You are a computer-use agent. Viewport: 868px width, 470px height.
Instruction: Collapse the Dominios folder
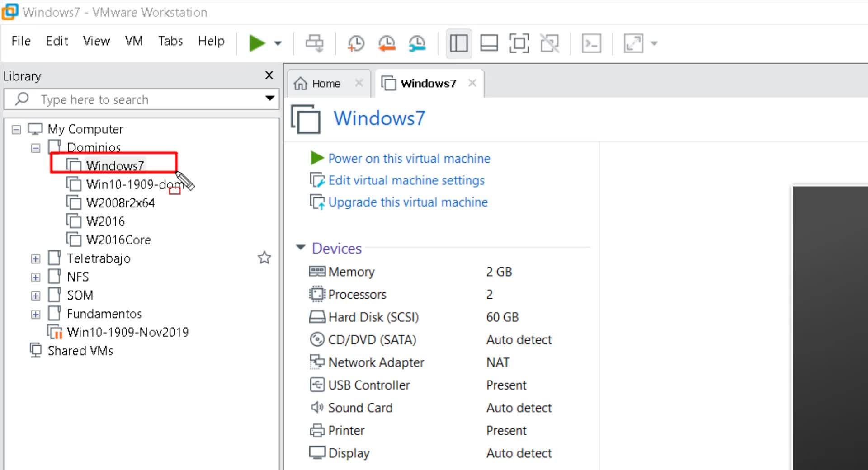point(36,148)
